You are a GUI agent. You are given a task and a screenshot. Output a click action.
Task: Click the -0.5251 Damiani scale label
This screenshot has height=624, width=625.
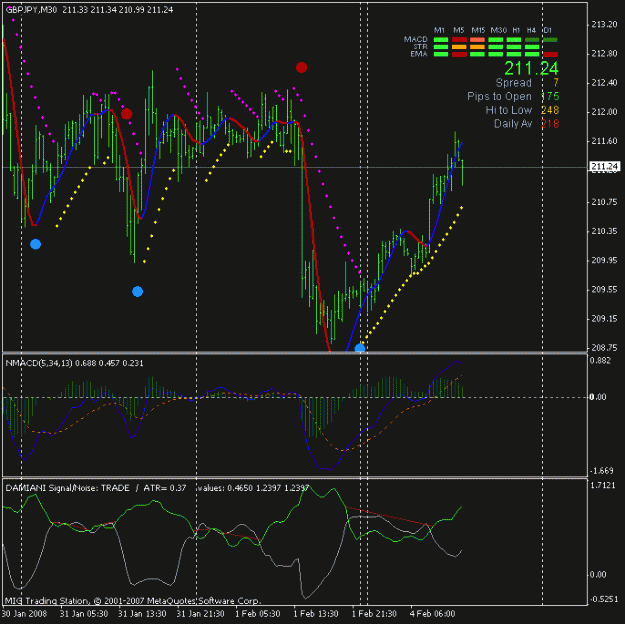coord(603,599)
